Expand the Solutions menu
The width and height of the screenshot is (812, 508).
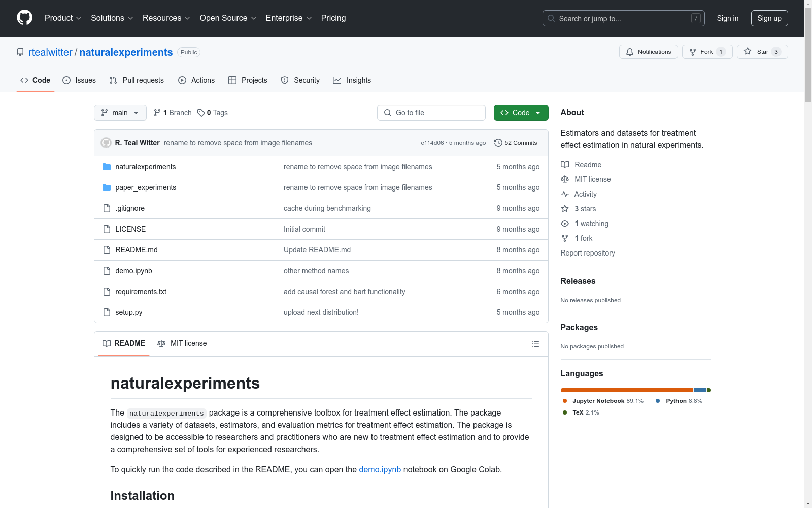click(x=112, y=18)
